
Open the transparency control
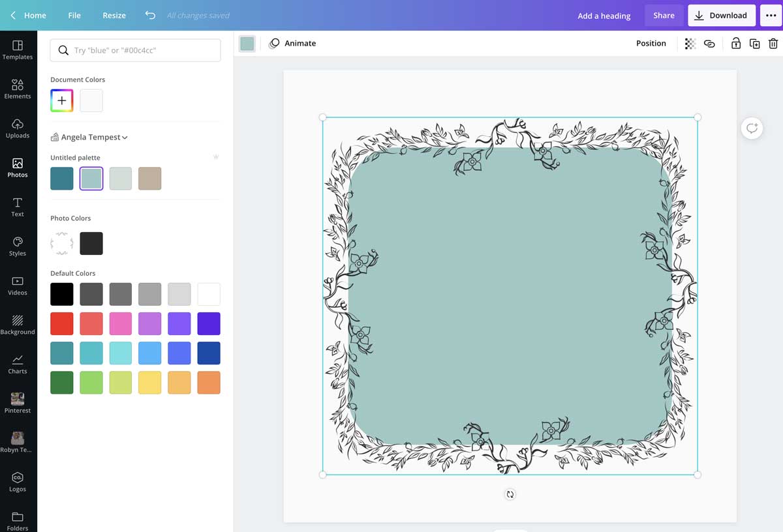point(690,43)
